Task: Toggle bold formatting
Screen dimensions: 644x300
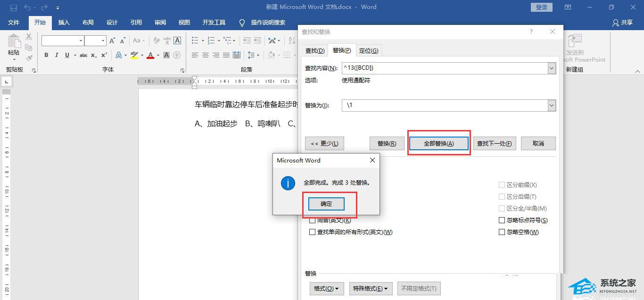Action: [46, 55]
